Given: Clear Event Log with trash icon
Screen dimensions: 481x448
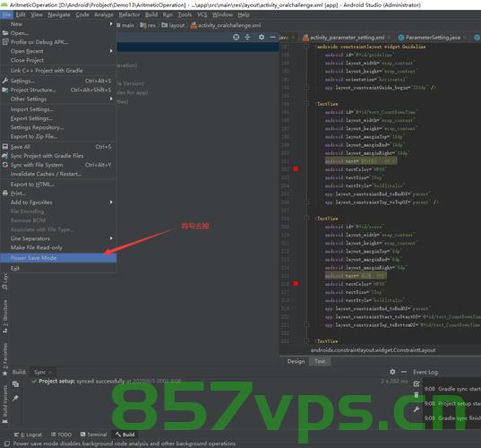Looking at the screenshot, I should (417, 395).
